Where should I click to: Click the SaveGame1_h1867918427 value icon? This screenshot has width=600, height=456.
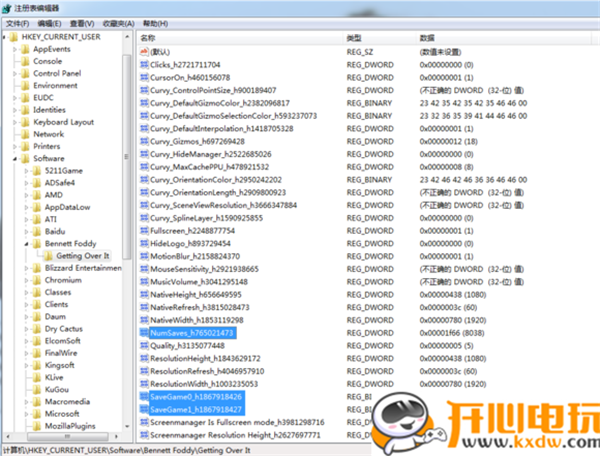[144, 409]
